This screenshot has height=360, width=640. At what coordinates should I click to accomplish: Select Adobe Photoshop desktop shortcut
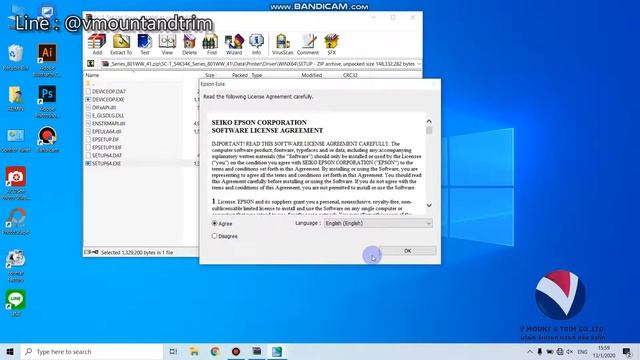(47, 102)
